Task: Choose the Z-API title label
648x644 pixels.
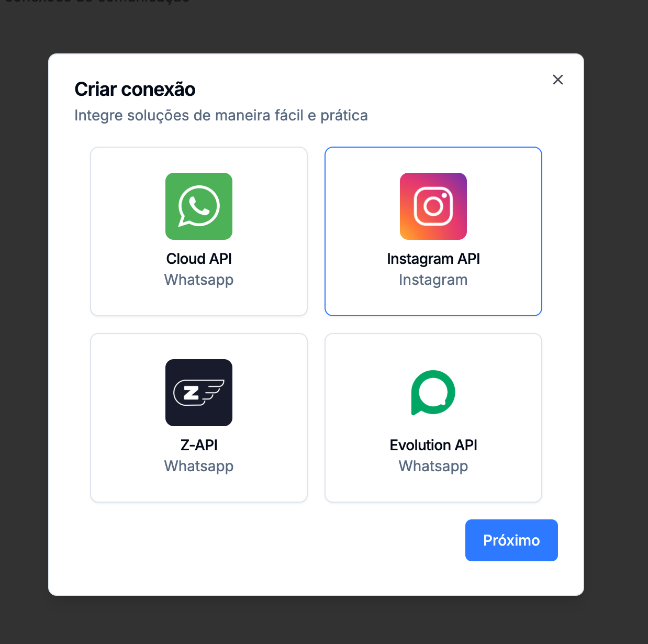Action: click(199, 445)
